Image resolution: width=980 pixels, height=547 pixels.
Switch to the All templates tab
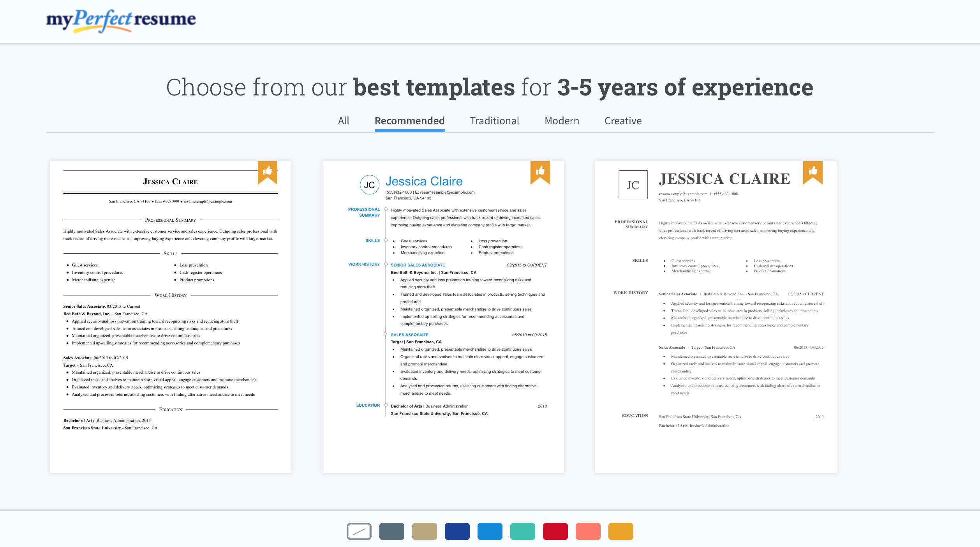pyautogui.click(x=344, y=120)
